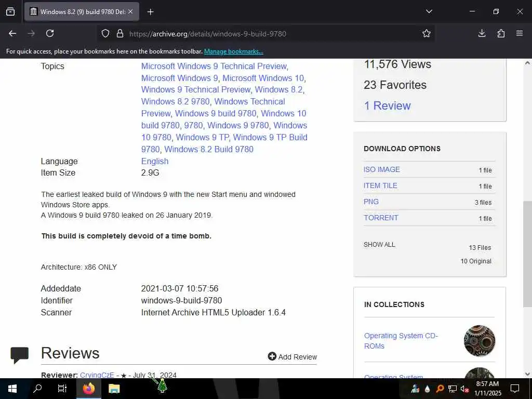The width and height of the screenshot is (532, 399).
Task: Click the people tray icon
Action: 415,389
